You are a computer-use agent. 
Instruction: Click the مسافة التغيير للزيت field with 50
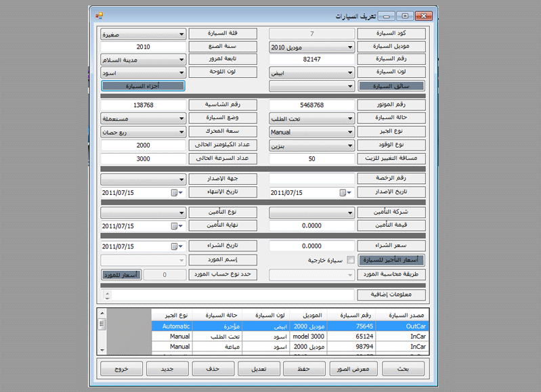coord(312,158)
